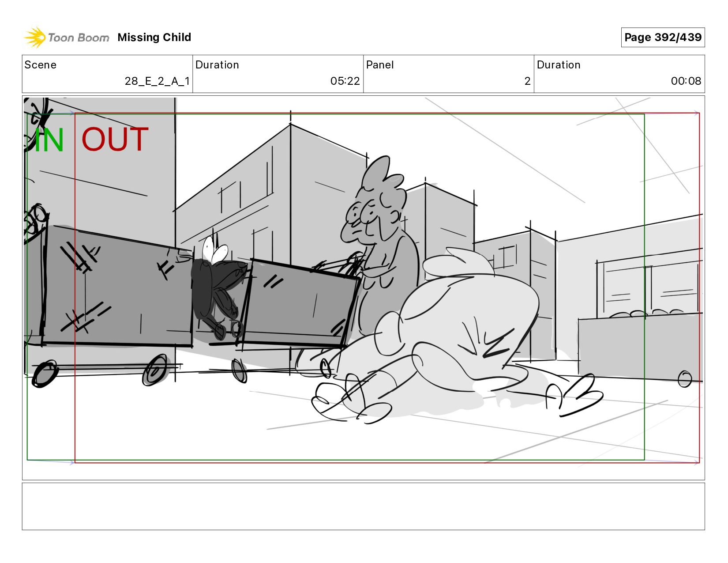Click the red 'OUT' camera label
Image resolution: width=728 pixels, height=563 pixels.
(x=115, y=140)
